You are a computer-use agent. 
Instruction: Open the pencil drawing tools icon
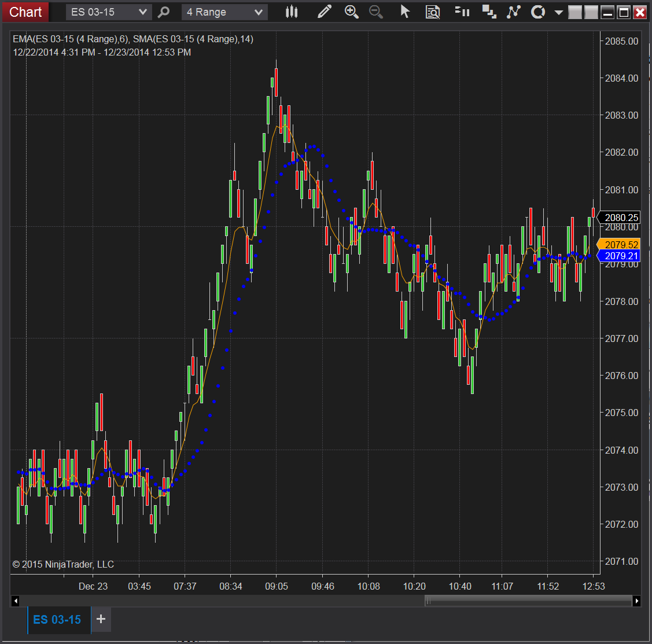click(325, 12)
